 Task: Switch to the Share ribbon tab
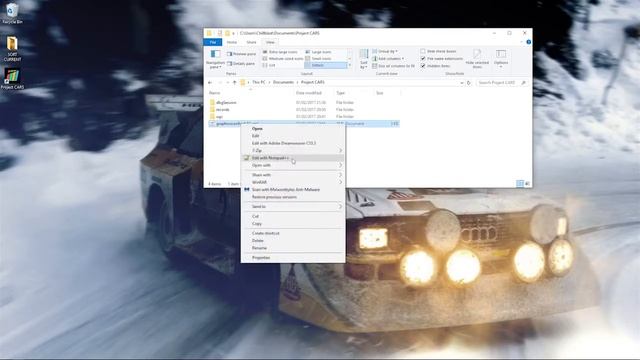coord(251,42)
